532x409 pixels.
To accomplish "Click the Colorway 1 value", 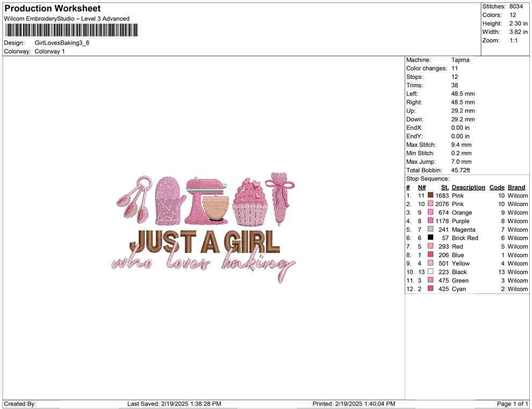I will pos(49,51).
